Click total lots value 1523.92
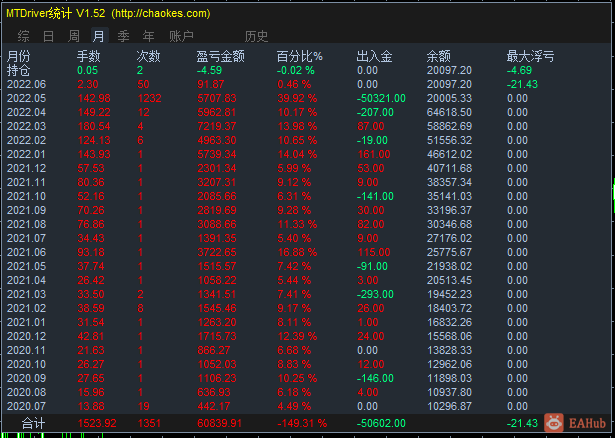 (97, 423)
